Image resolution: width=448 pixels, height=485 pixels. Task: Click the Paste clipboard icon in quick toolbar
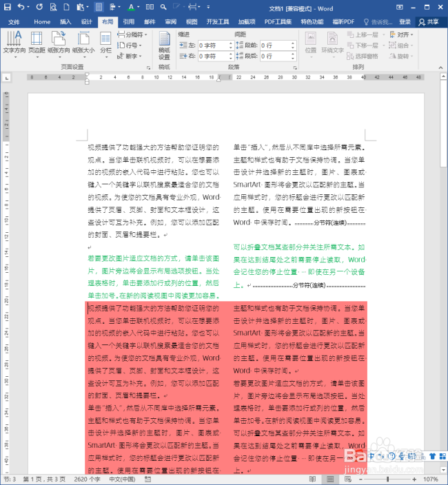[x=81, y=7]
